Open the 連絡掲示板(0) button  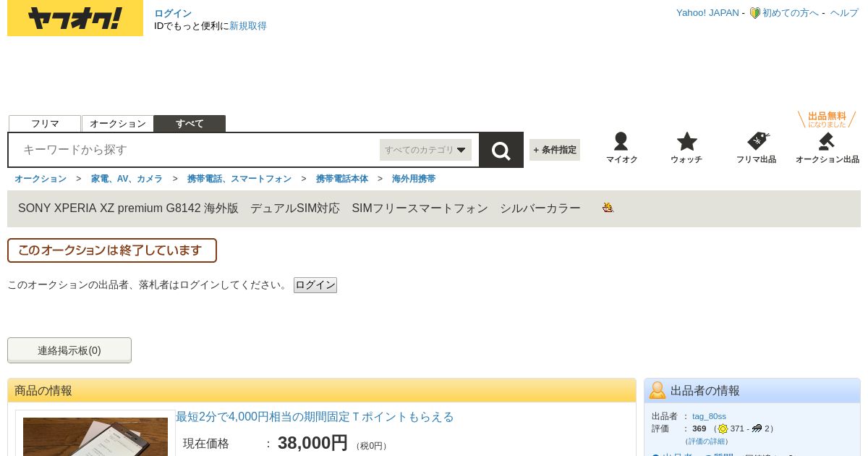coord(69,350)
